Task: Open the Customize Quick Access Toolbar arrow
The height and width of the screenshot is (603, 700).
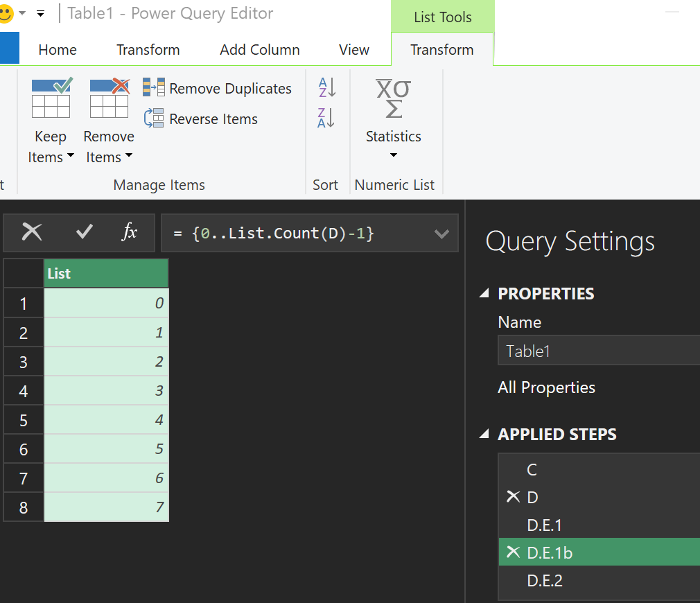Action: (41, 14)
